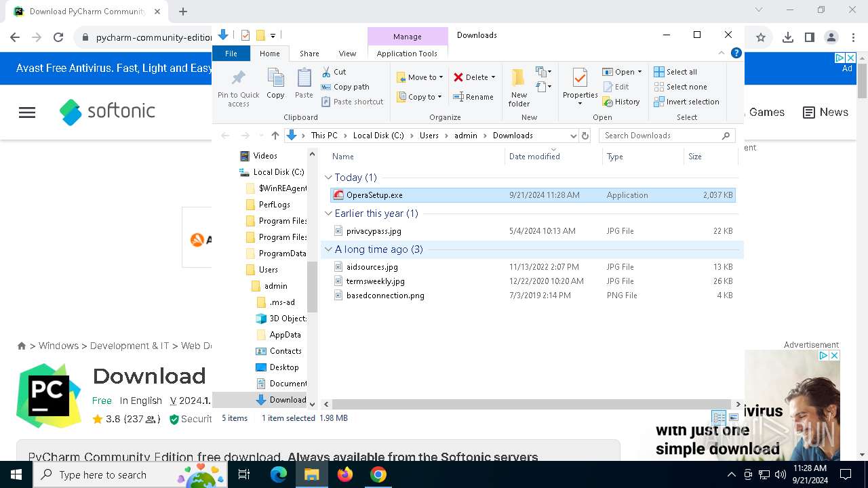Click the Users breadcrumb in address bar

(x=429, y=136)
